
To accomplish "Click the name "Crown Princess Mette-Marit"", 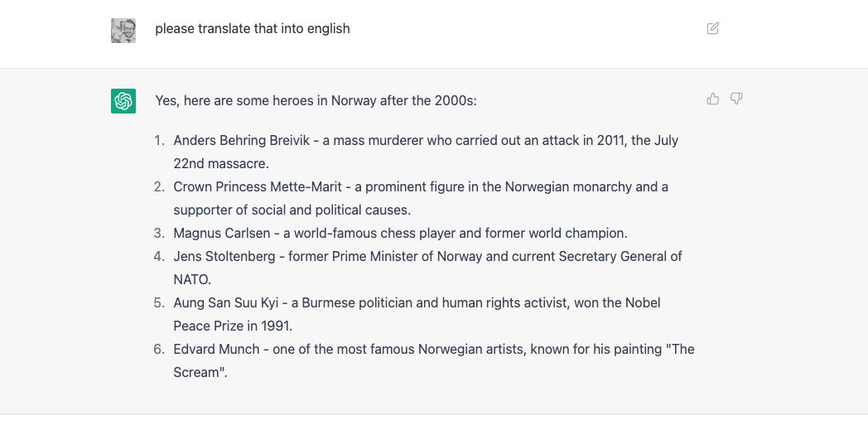I will 258,186.
